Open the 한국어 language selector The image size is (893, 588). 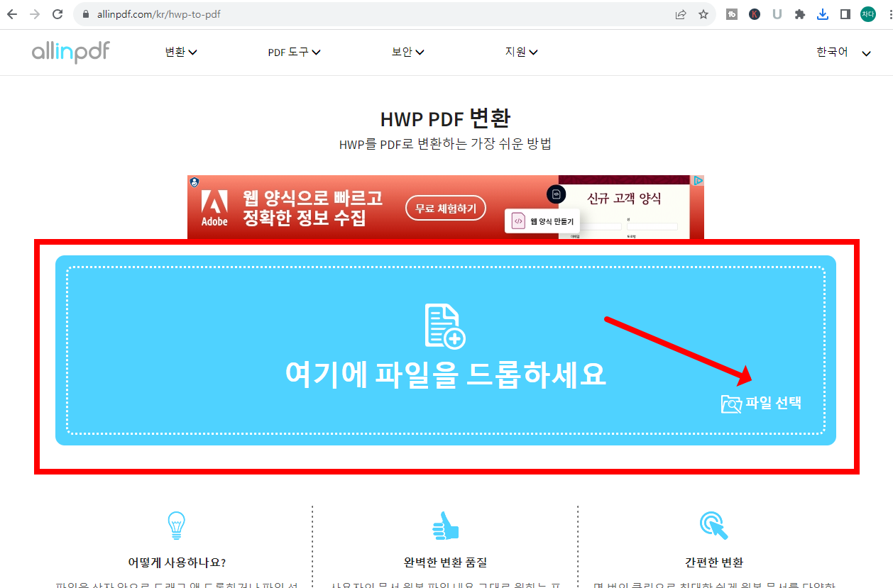(x=840, y=52)
